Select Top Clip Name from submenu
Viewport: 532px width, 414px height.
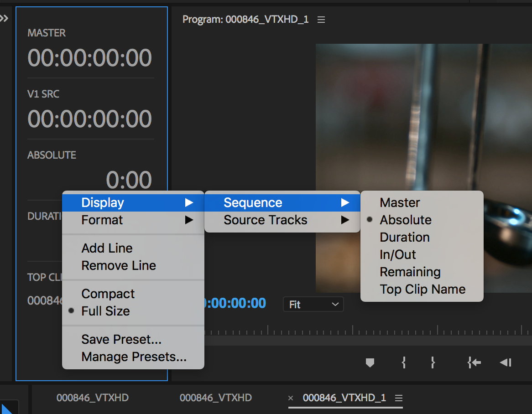pos(422,289)
